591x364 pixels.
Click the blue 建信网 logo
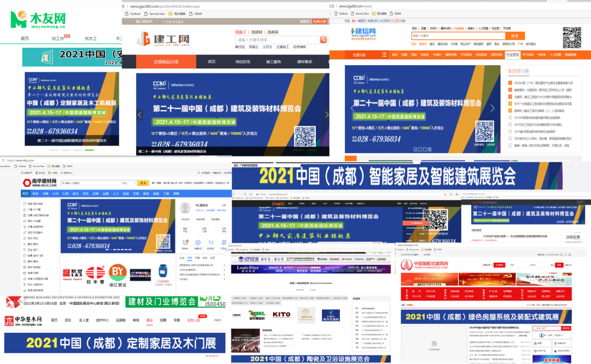(363, 33)
